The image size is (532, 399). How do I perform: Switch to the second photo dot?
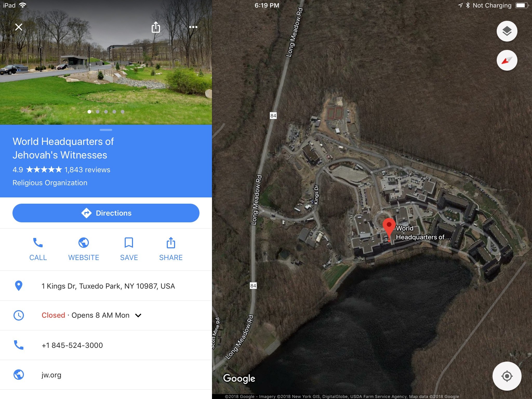(98, 112)
